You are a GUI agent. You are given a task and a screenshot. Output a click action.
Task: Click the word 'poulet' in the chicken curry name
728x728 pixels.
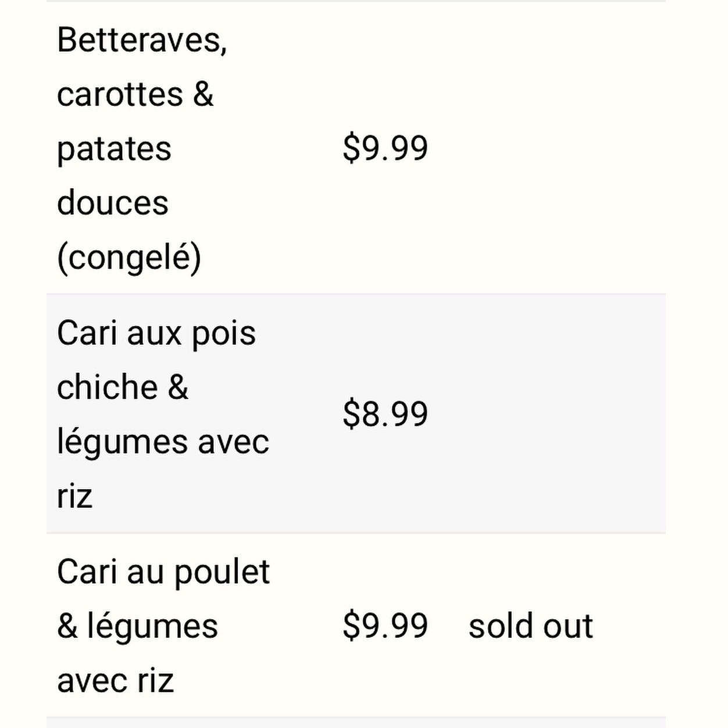[222, 572]
